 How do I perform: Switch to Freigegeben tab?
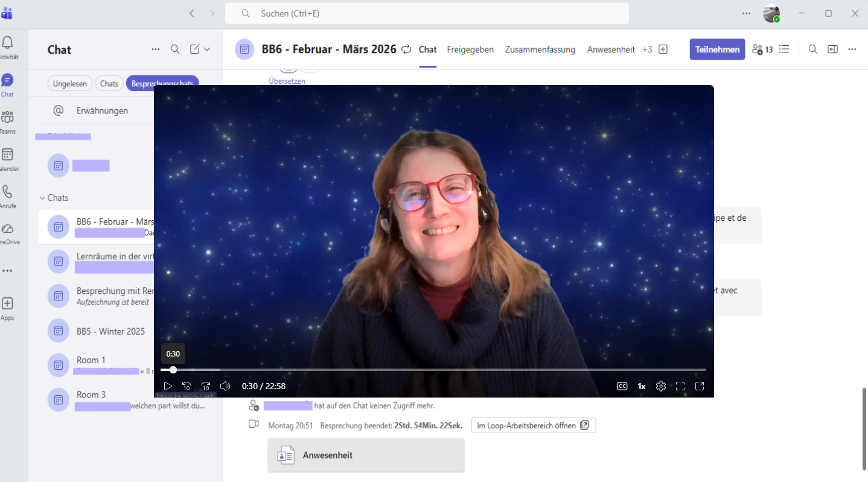pos(470,49)
